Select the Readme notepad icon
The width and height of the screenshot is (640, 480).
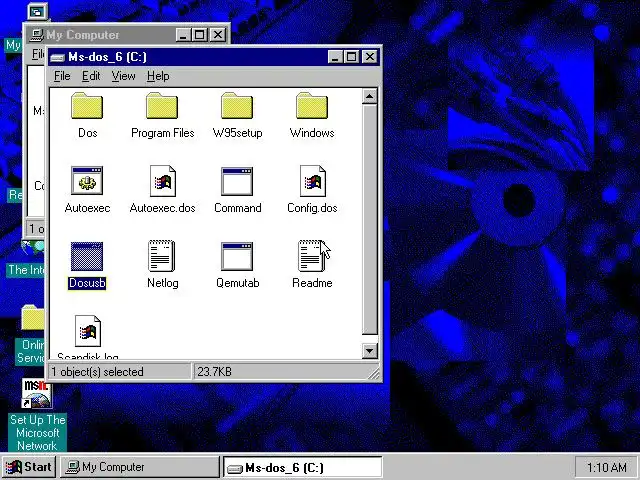[312, 256]
